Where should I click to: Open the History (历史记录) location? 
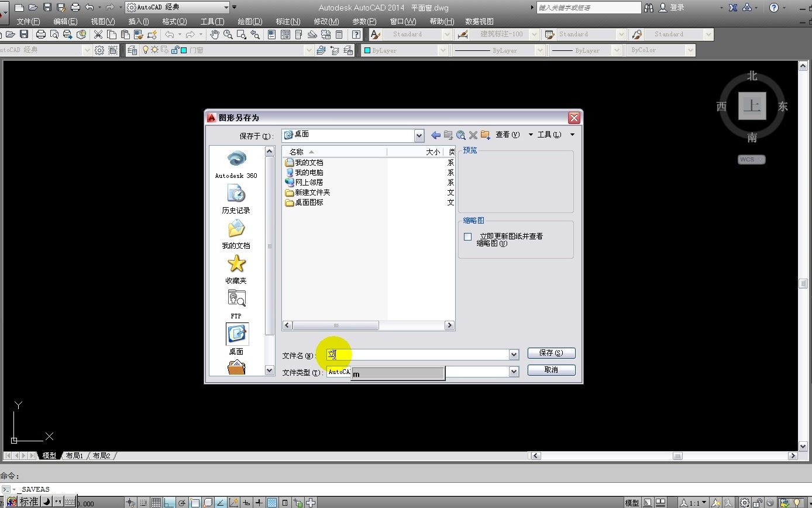(236, 199)
